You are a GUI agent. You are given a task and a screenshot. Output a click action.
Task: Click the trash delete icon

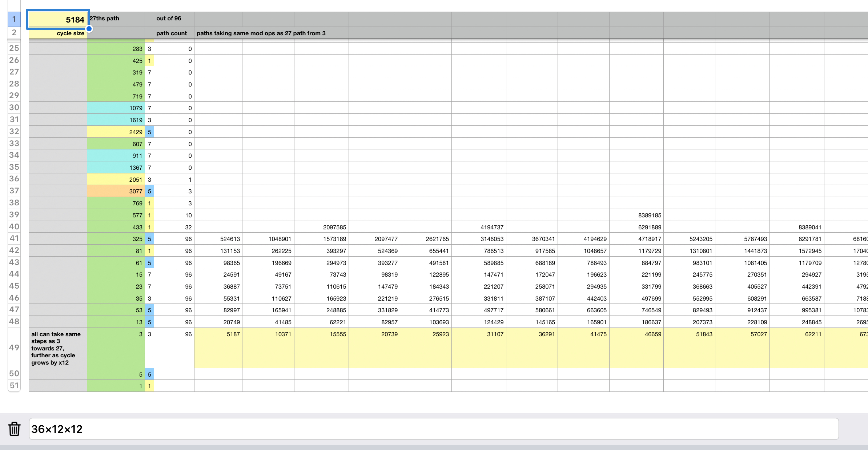[14, 429]
